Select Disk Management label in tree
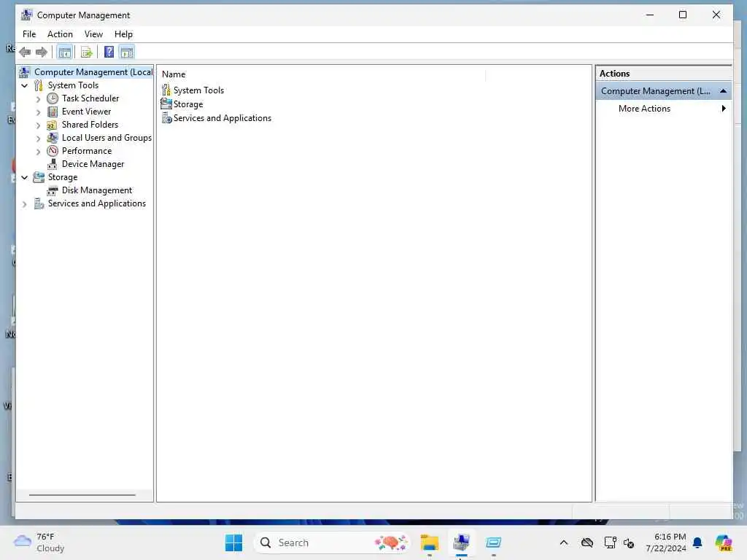The image size is (747, 560). click(x=97, y=190)
